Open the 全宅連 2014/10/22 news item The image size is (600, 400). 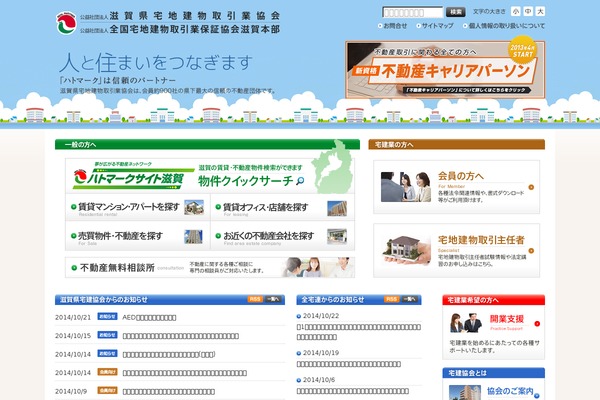click(x=359, y=332)
